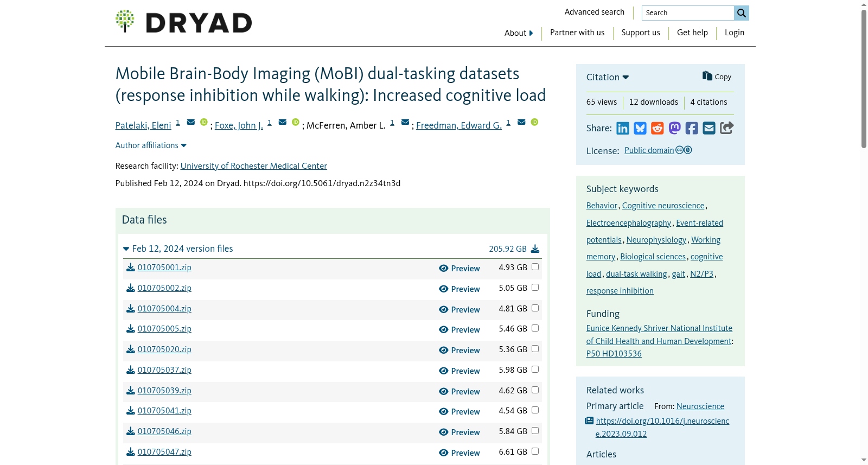Click the search magnifier button

741,13
